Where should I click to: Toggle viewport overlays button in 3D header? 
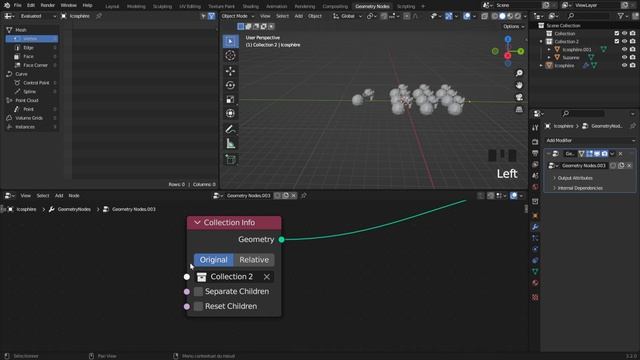click(467, 16)
